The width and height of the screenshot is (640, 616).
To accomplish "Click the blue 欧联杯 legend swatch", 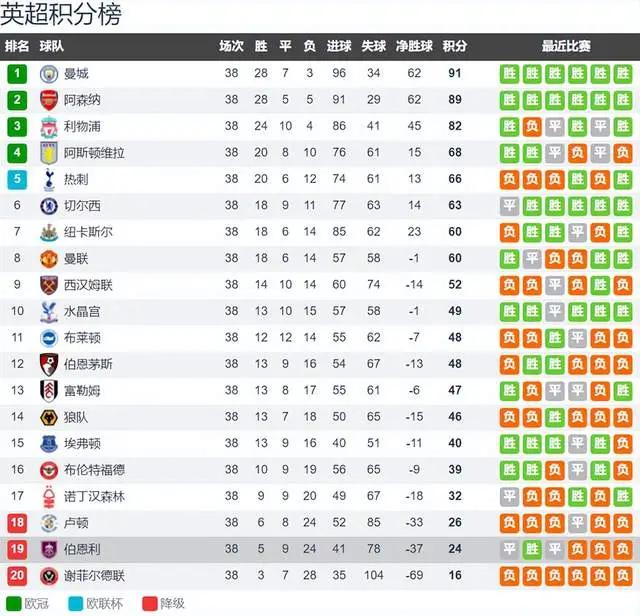I will pyautogui.click(x=76, y=604).
